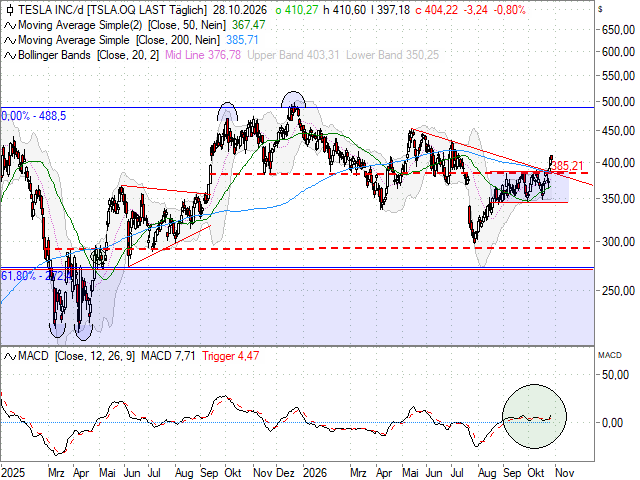Click the Lower Band 350,25 value
Viewport: 640px width, 480px height.
(393, 55)
